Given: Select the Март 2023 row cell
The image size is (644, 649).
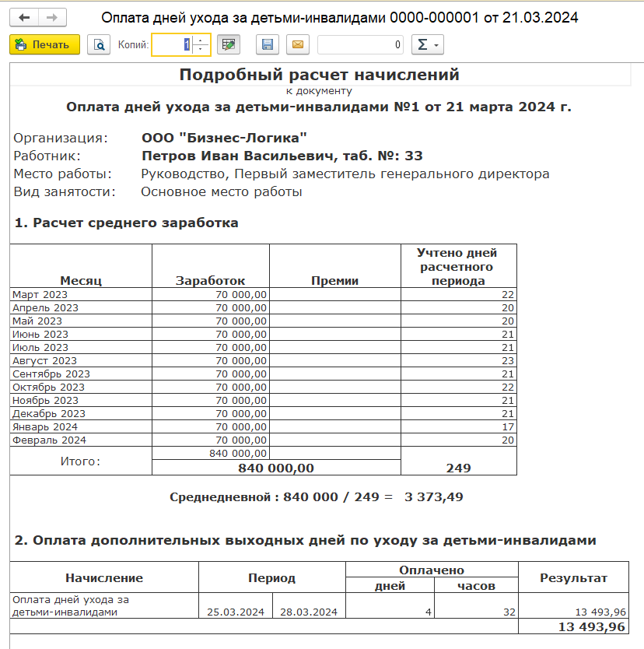Looking at the screenshot, I should (x=81, y=295).
